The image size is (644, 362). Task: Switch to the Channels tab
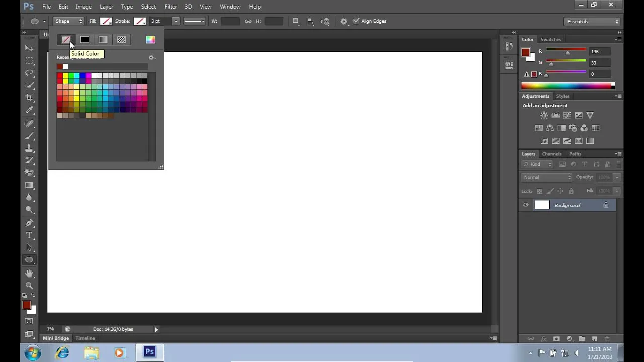[x=552, y=154]
